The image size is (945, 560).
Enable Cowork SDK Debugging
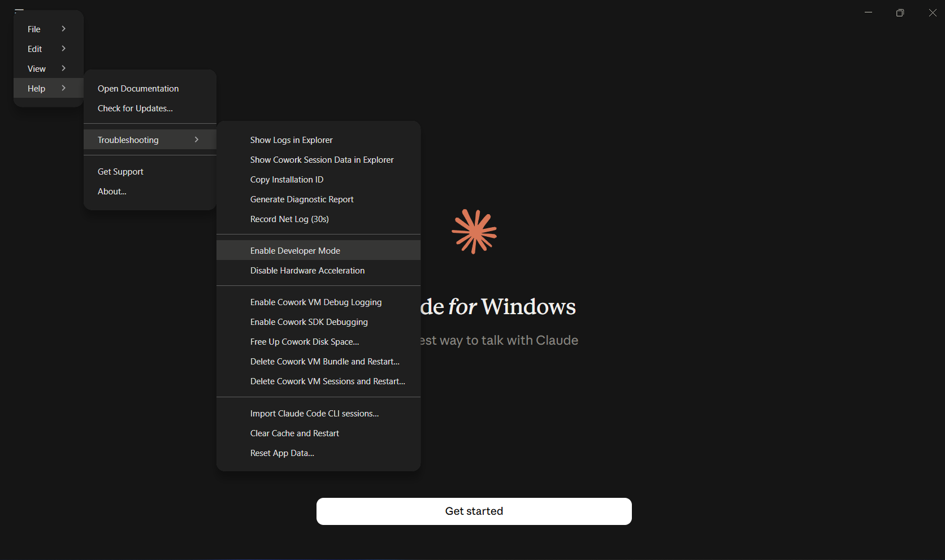318,322
